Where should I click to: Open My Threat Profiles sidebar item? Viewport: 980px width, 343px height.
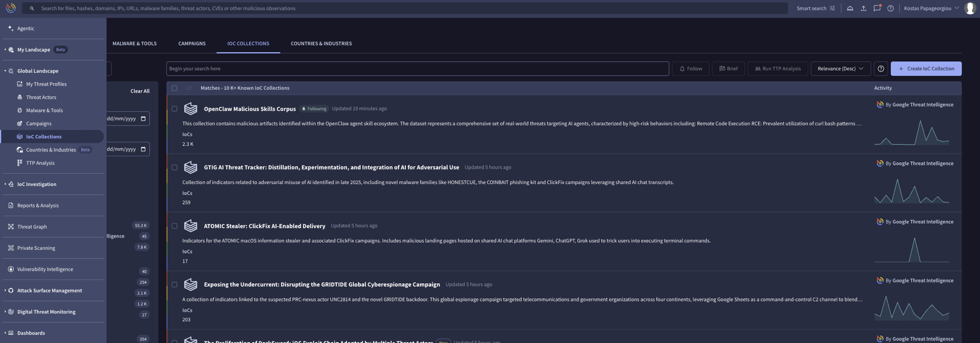click(x=46, y=84)
